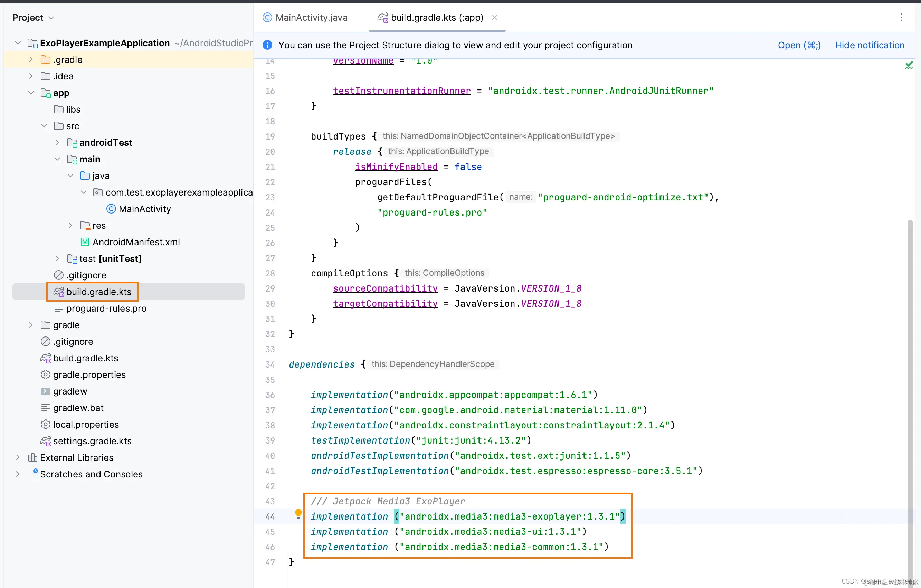
Task: Select the build.gradle.kts (:app) tab
Action: [x=436, y=18]
